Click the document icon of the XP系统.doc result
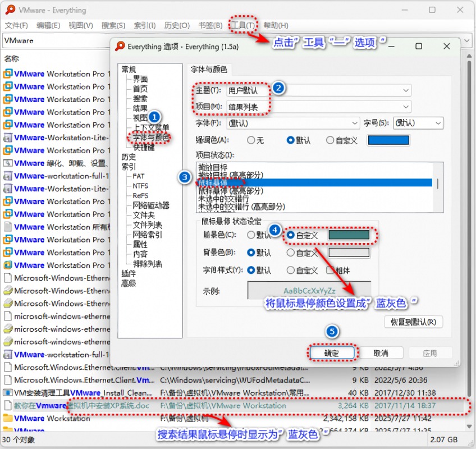Viewport: 476px width, 449px height. pos(8,405)
